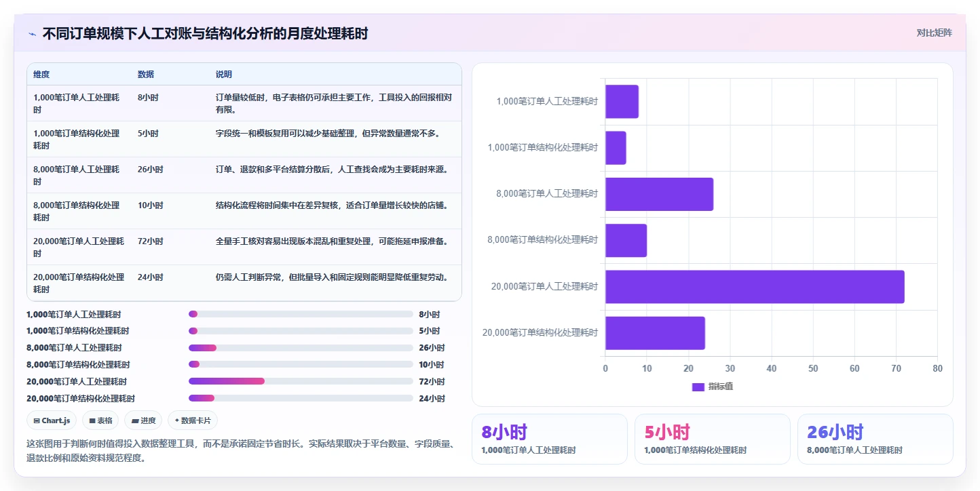Screen dimensions: 980x491
Task: Click the footnote paragraph starting 这张图用于判断
Action: pos(240,451)
